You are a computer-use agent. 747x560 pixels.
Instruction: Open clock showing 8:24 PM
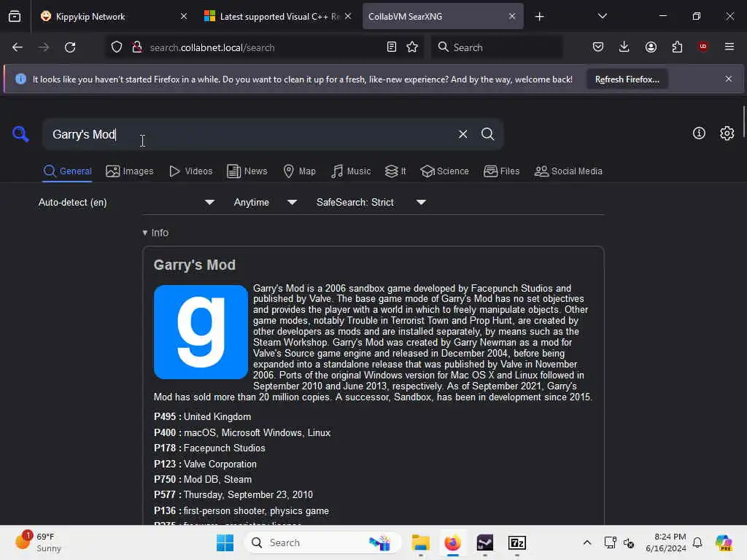(666, 542)
